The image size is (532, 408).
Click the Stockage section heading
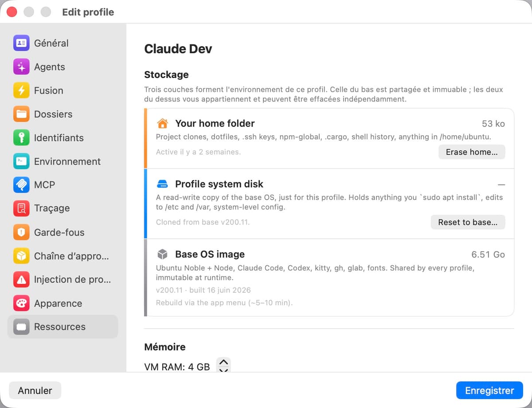point(166,75)
